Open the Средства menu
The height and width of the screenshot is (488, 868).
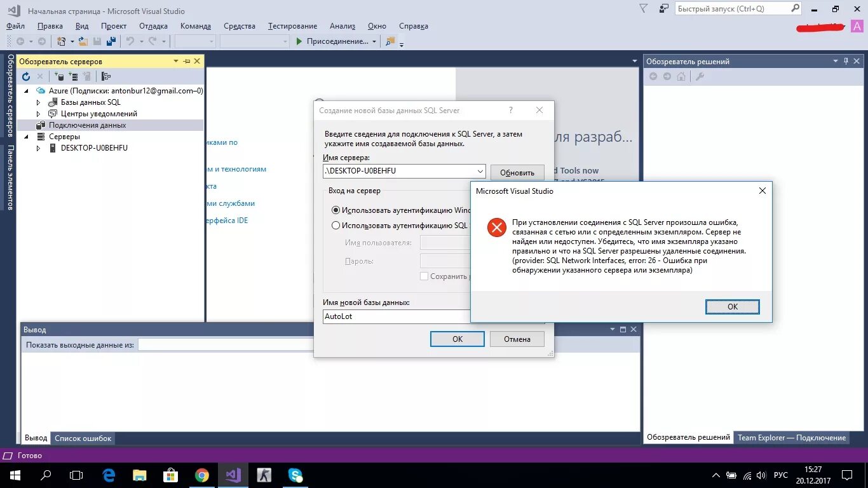point(240,26)
